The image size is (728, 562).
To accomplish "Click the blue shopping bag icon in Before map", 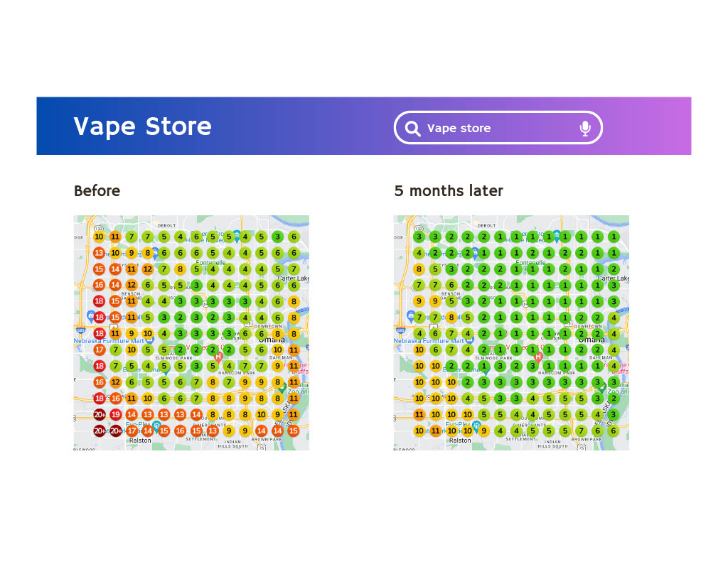I will pos(91,315).
